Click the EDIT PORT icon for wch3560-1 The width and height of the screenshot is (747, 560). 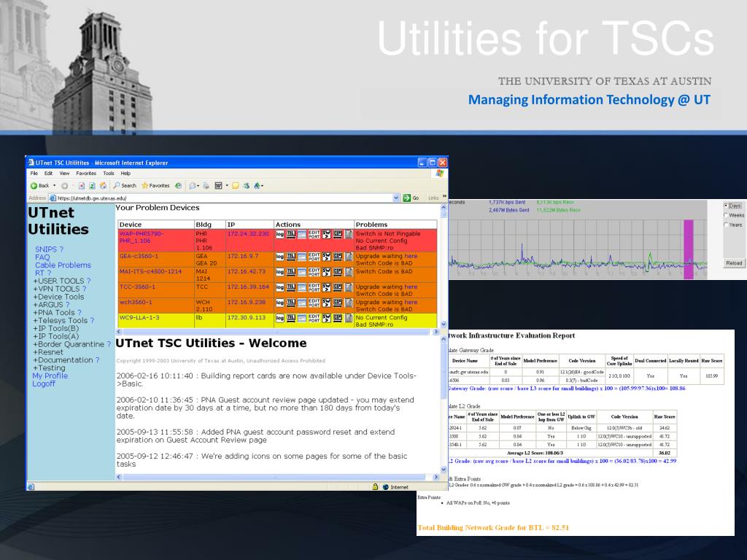pyautogui.click(x=314, y=303)
